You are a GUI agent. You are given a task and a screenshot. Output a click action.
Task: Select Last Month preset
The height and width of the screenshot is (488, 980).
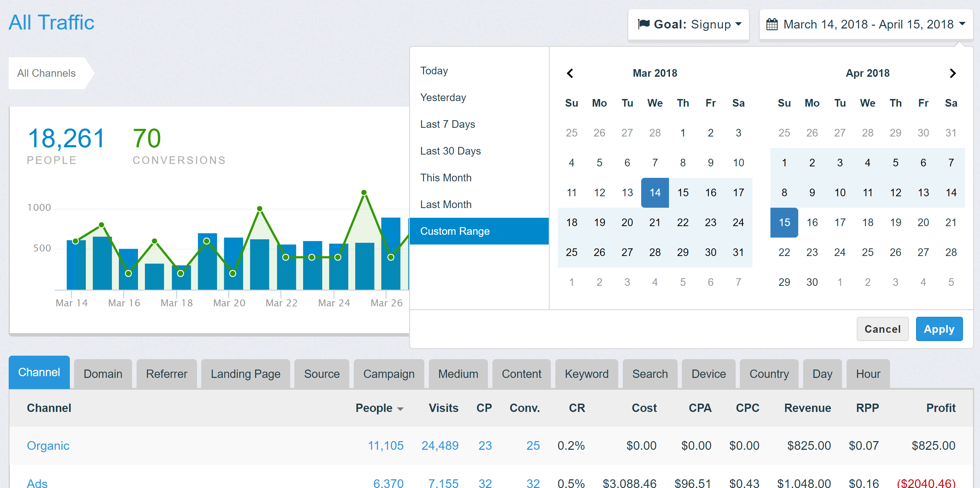446,204
